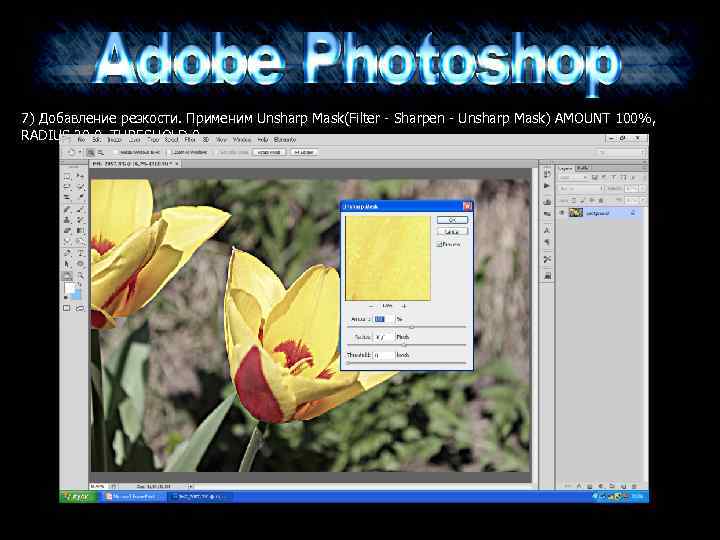Select the Eyedropper tool
Image resolution: width=720 pixels, height=540 pixels.
[x=80, y=197]
